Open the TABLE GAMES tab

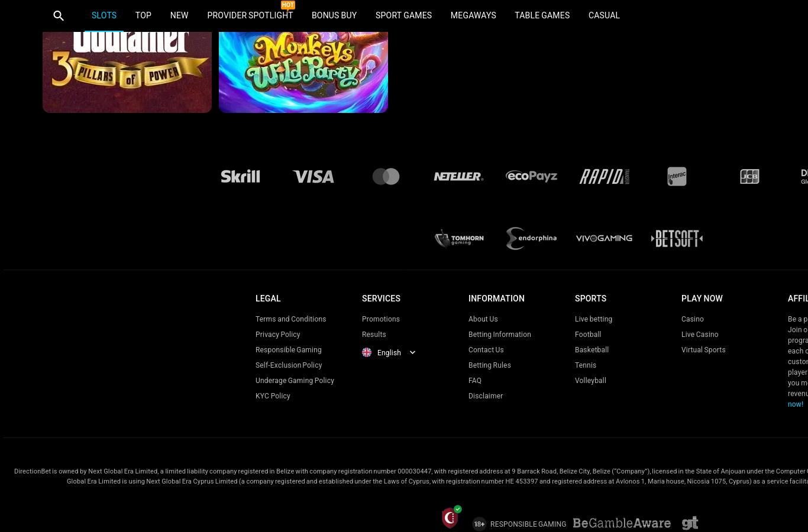pyautogui.click(x=542, y=15)
